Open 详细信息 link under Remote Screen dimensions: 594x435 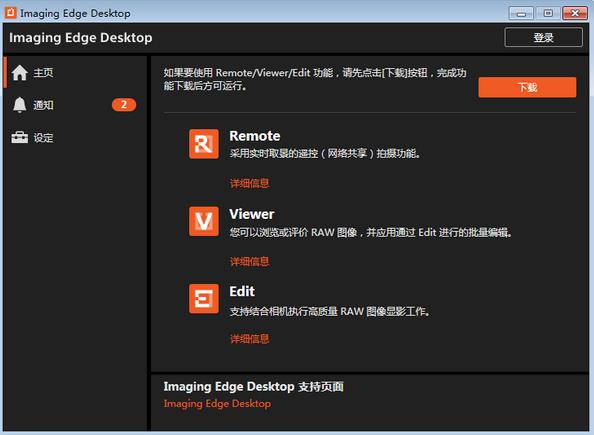[x=250, y=183]
